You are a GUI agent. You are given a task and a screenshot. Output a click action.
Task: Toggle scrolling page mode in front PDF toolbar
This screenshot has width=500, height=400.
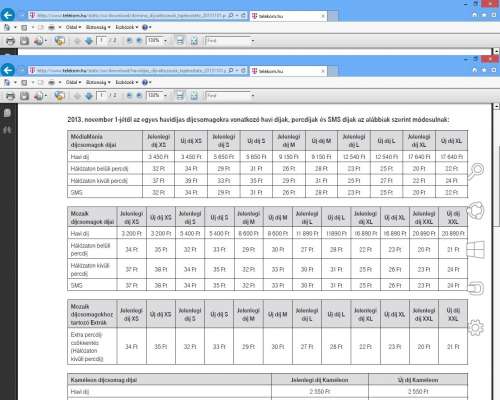[x=180, y=96]
